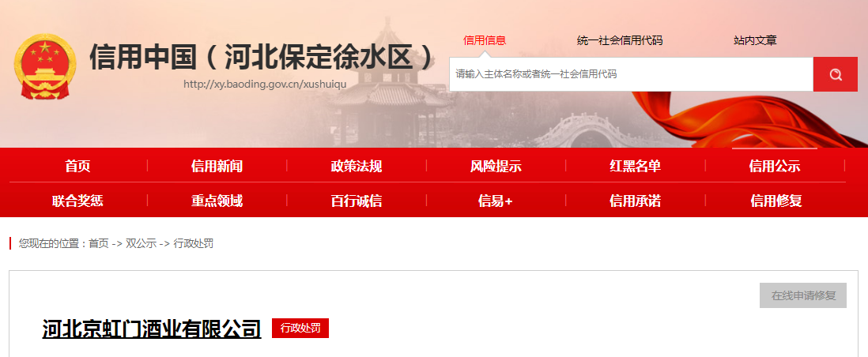Viewport: 868px width, 357px height.
Task: Open 首页 in the navigation menu
Action: point(77,166)
